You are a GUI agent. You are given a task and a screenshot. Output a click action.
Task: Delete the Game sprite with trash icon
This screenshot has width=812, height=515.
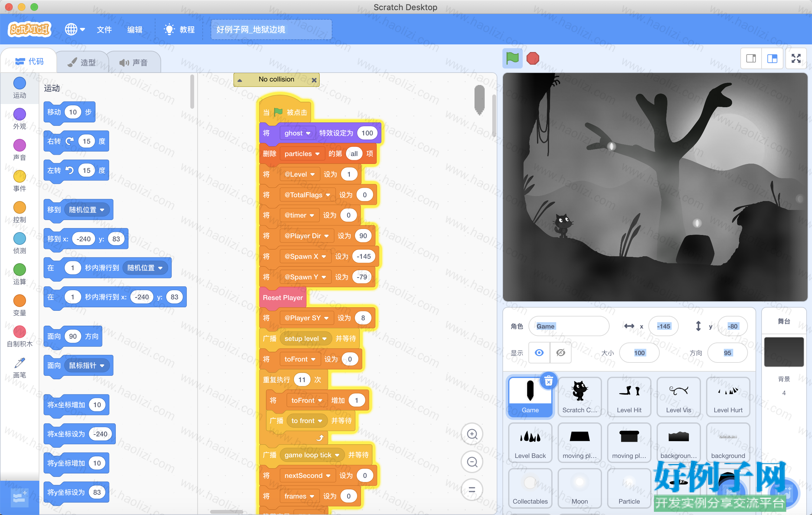click(549, 381)
